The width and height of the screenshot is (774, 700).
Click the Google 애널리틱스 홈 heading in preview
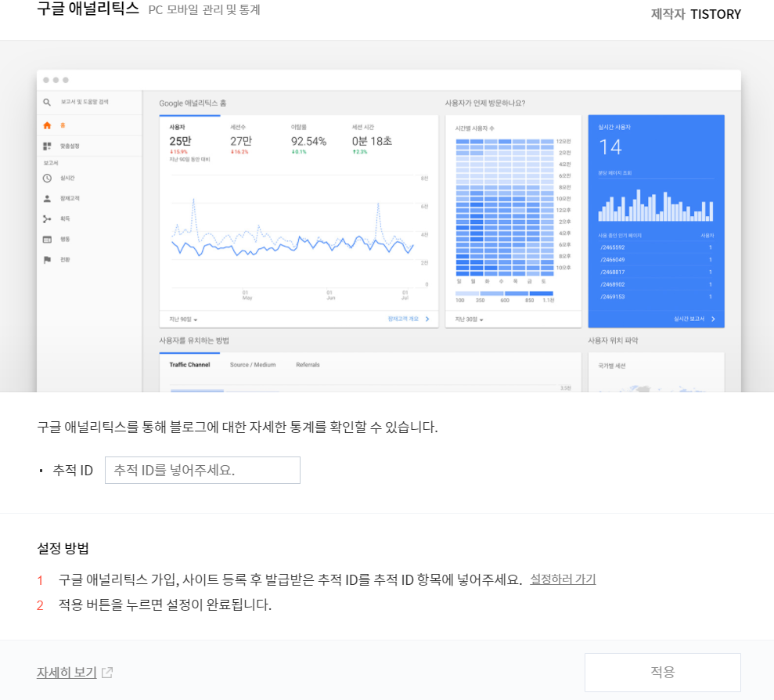(193, 103)
